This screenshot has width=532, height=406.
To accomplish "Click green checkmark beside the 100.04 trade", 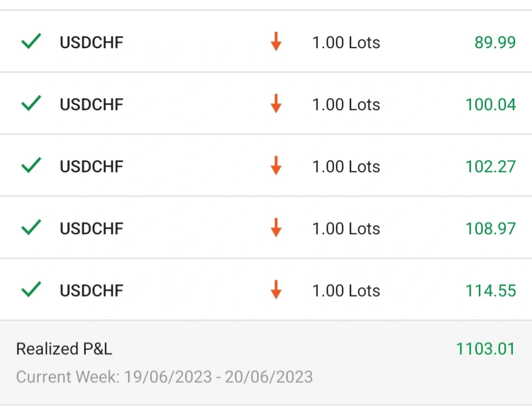I will [x=31, y=103].
